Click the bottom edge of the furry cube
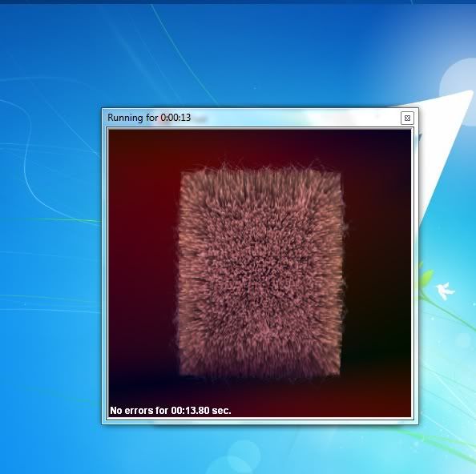This screenshot has width=476, height=474. [x=260, y=374]
